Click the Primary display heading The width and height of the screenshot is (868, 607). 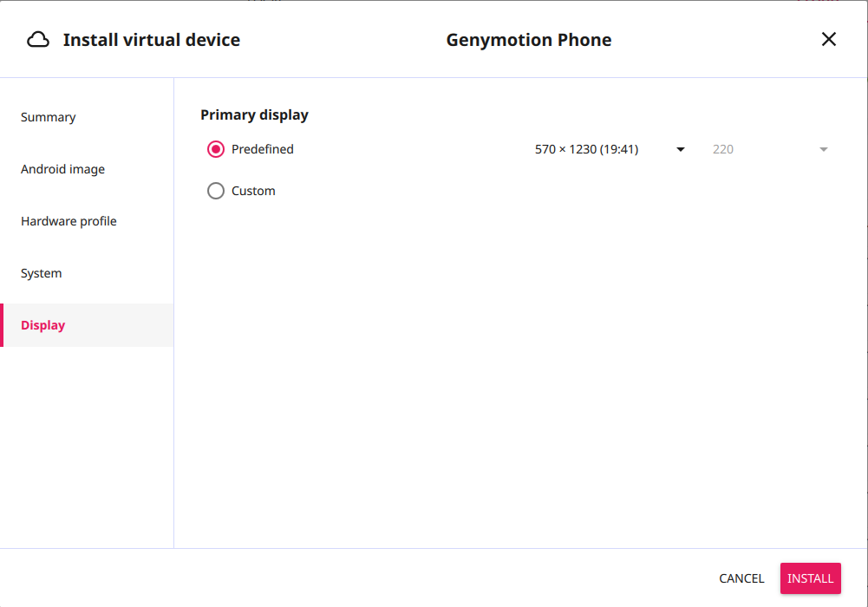click(x=254, y=114)
